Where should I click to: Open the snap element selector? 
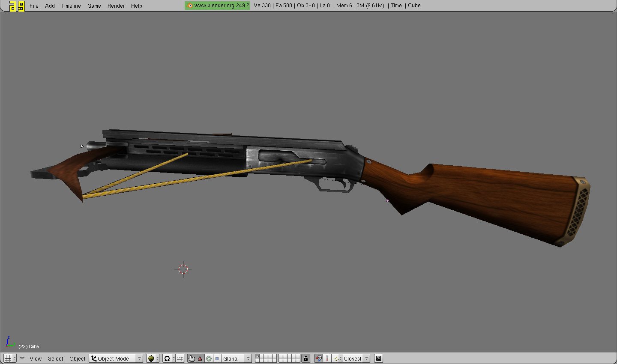click(x=337, y=358)
